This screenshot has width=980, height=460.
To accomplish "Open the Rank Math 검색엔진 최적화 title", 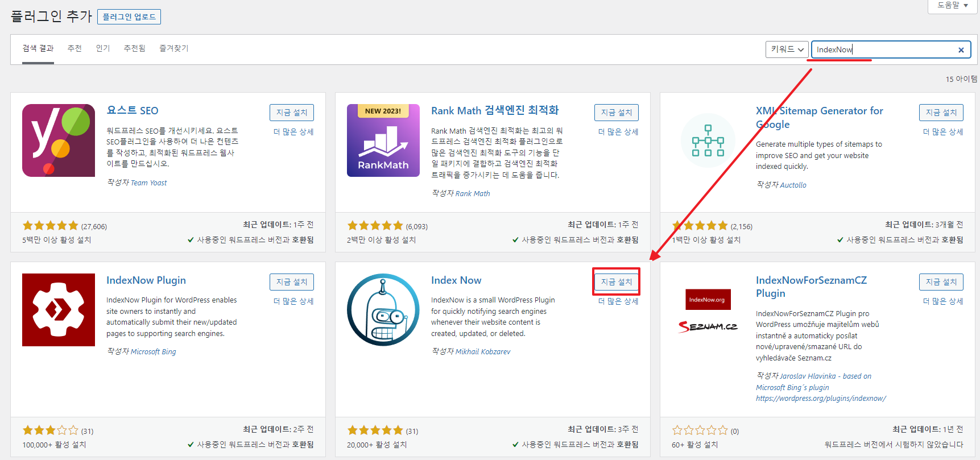I will (495, 110).
